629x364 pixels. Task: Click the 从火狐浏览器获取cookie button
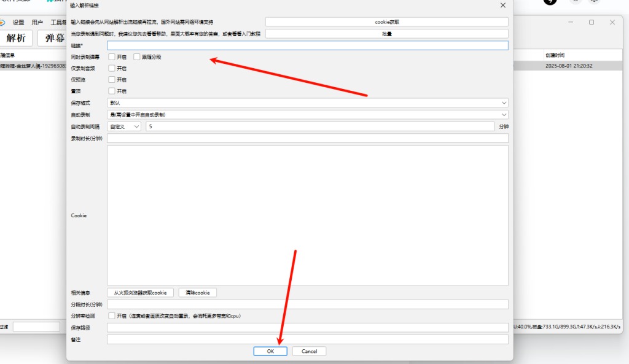(x=140, y=293)
